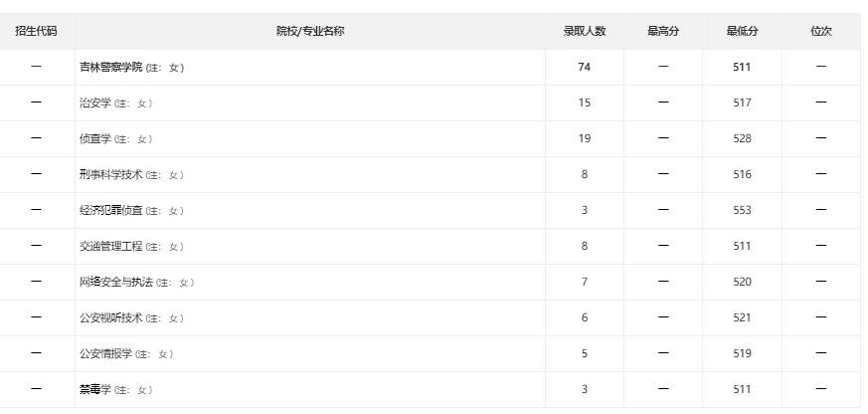Click the 位次 column header
The height and width of the screenshot is (414, 868).
pos(821,32)
